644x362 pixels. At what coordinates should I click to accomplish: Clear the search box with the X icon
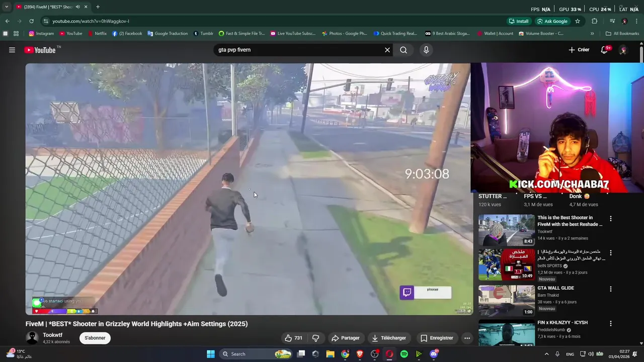pyautogui.click(x=387, y=50)
